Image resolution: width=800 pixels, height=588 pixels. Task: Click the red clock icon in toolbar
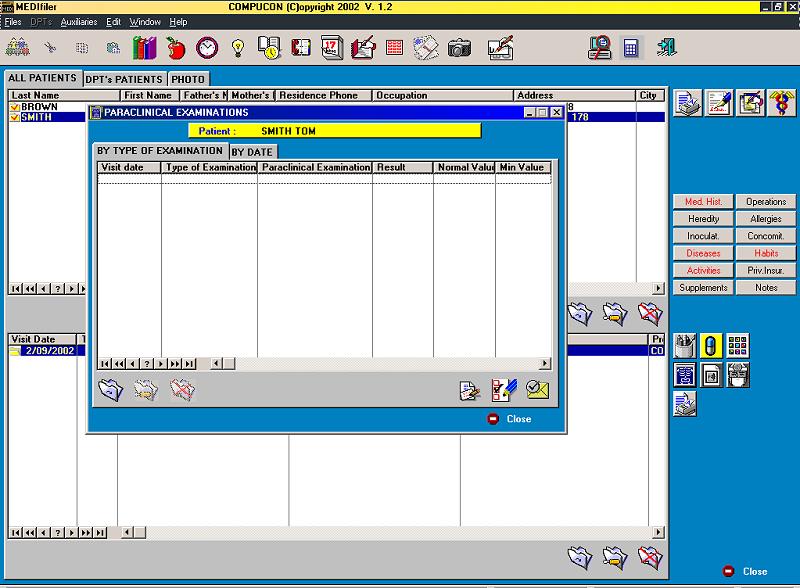[207, 48]
